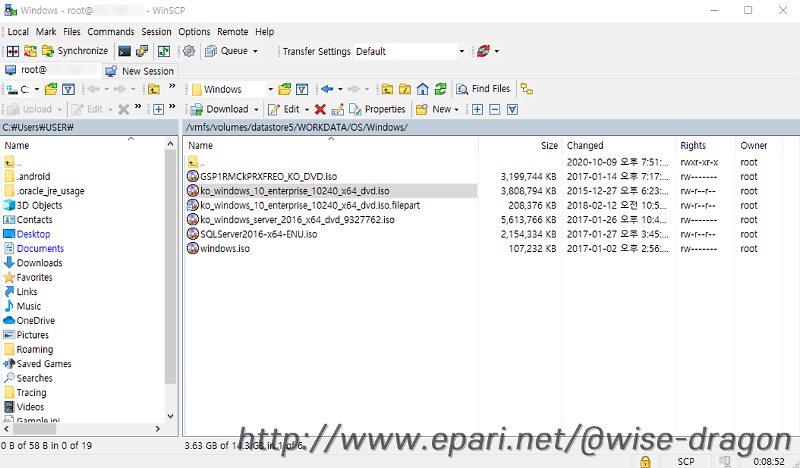Click remote Select Files plus icon

click(477, 109)
